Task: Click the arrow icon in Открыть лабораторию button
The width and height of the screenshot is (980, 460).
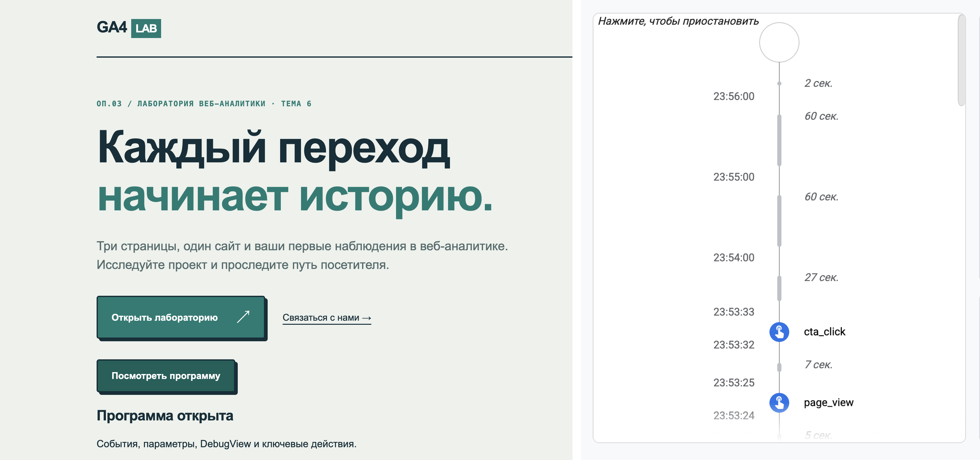Action: point(243,317)
